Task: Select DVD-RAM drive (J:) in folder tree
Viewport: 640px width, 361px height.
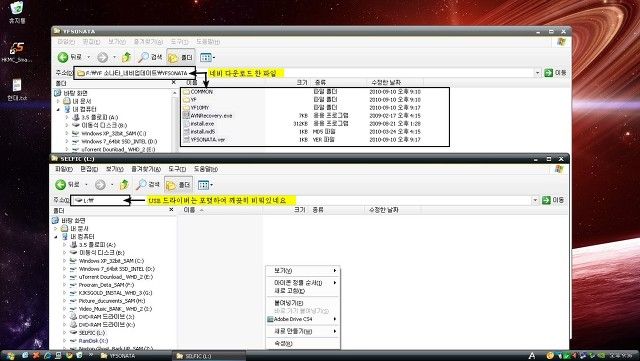Action: point(102,316)
